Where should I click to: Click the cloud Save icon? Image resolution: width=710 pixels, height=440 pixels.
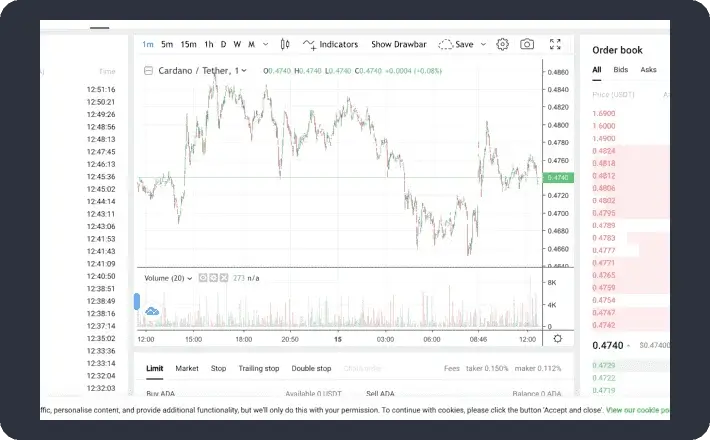pyautogui.click(x=446, y=44)
